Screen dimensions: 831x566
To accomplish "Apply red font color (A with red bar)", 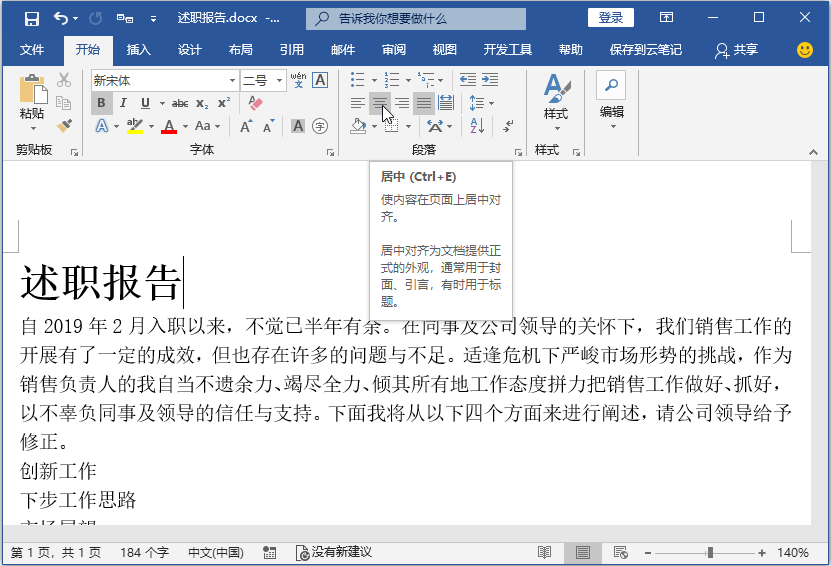I will [x=169, y=126].
